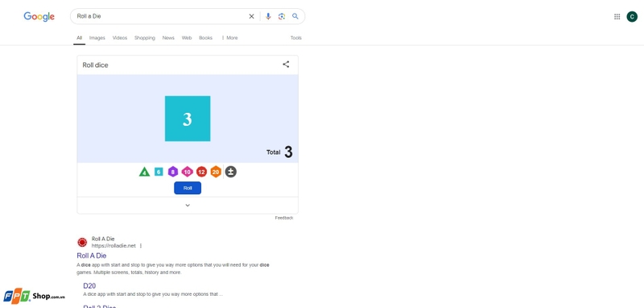Screen dimensions: 644x308
Task: Click the Google logo
Action: click(39, 17)
